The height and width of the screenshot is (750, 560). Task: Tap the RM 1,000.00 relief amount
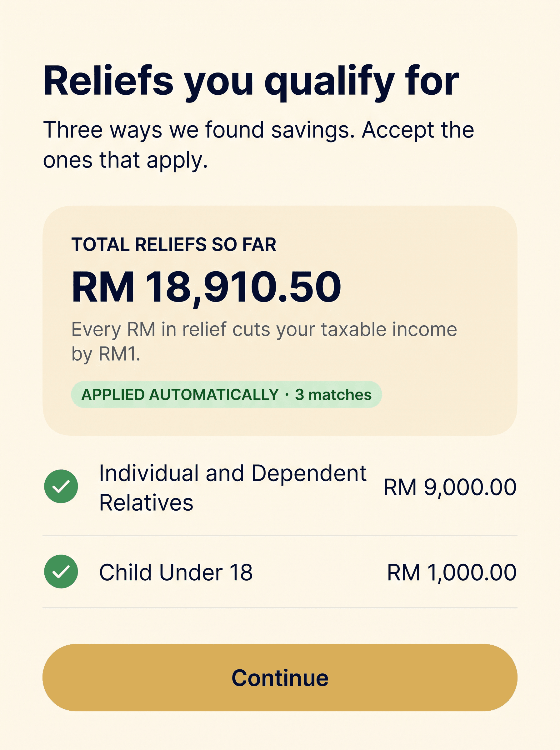[452, 572]
